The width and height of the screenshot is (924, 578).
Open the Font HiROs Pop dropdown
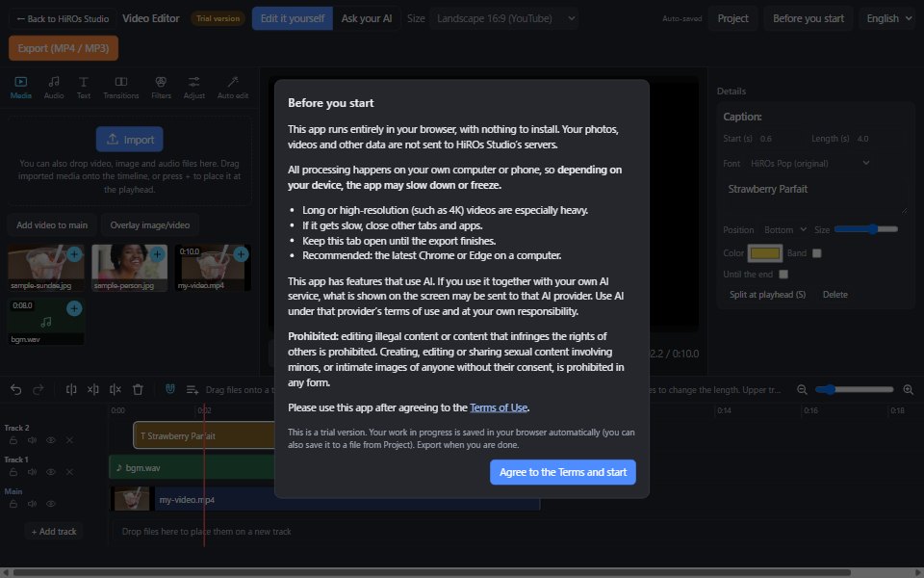pos(810,164)
